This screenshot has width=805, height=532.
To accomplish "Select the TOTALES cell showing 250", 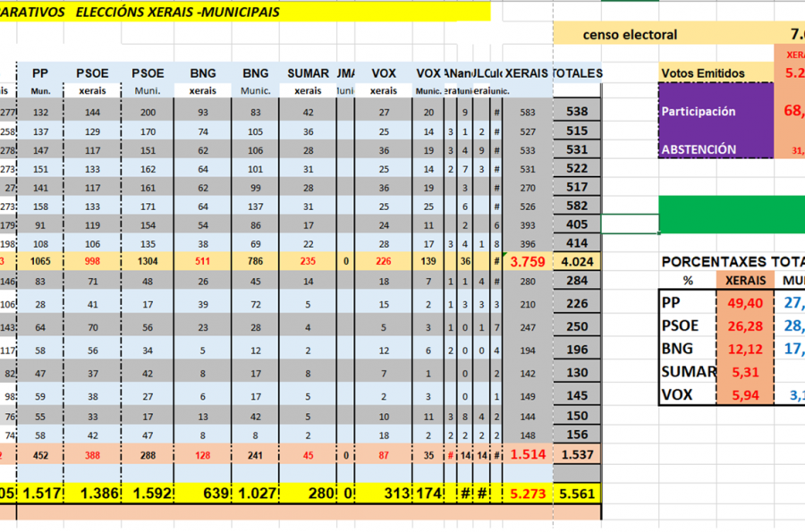I will (577, 326).
